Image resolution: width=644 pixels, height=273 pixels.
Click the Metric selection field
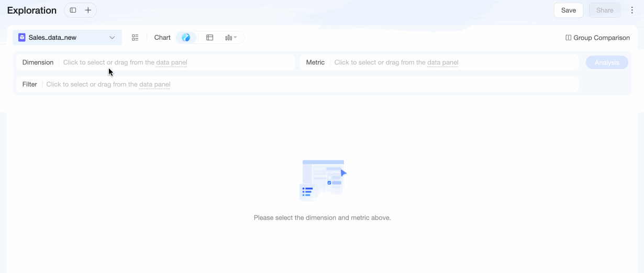coord(439,62)
